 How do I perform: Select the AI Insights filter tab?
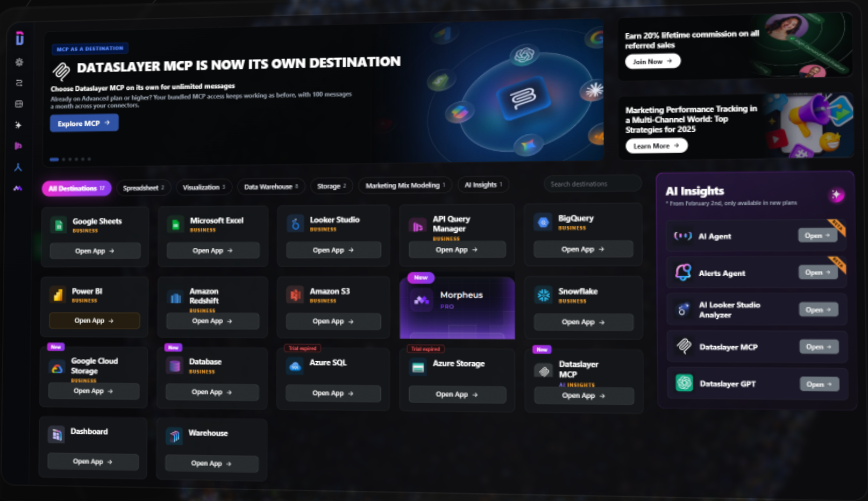(483, 184)
